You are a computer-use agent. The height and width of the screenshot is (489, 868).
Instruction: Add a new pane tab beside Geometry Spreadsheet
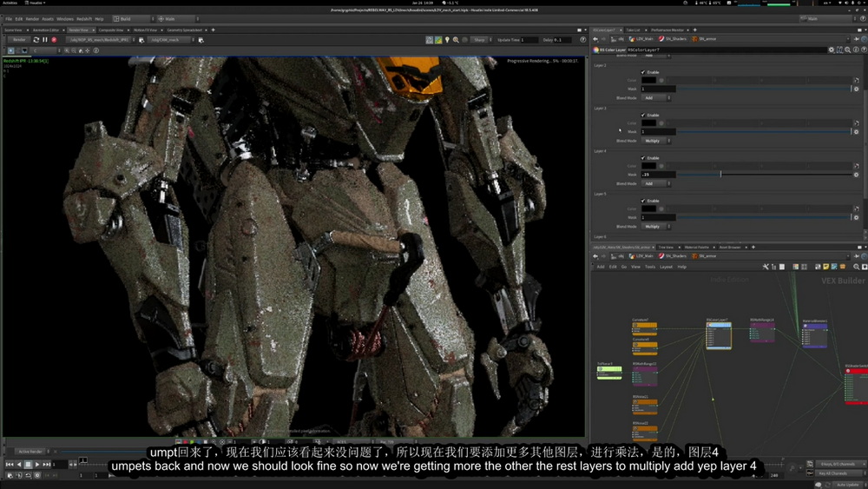[214, 30]
